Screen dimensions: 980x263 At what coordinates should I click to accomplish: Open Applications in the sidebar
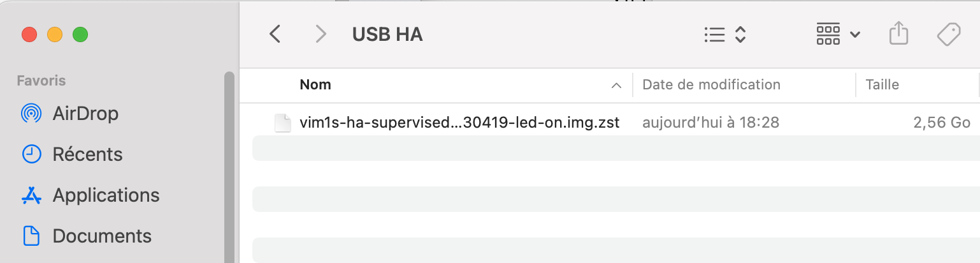click(106, 195)
